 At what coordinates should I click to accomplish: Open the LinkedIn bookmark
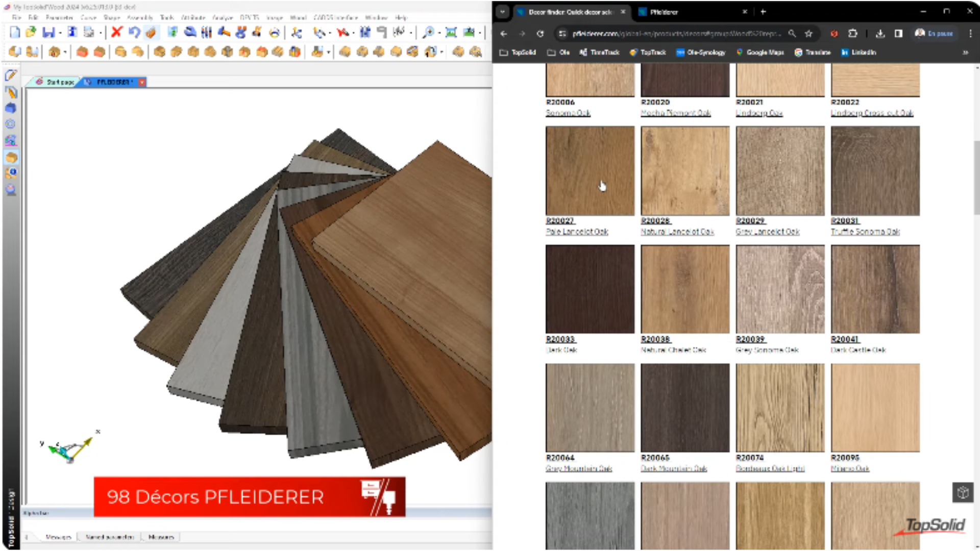coord(859,53)
